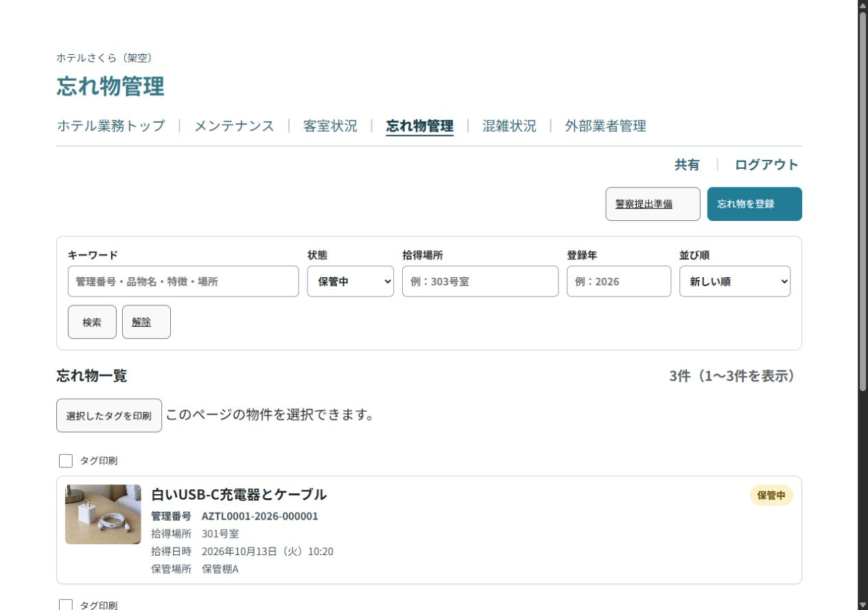868x610 pixels.
Task: Click the 共有 link
Action: (687, 165)
